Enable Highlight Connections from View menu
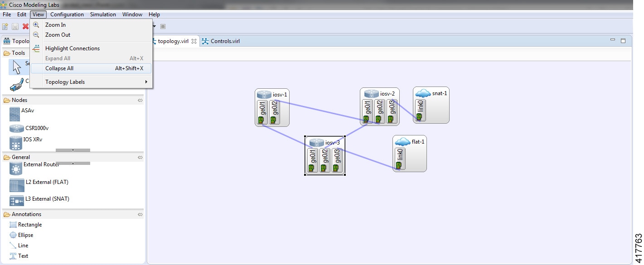Image resolution: width=644 pixels, height=265 pixels. click(x=73, y=48)
